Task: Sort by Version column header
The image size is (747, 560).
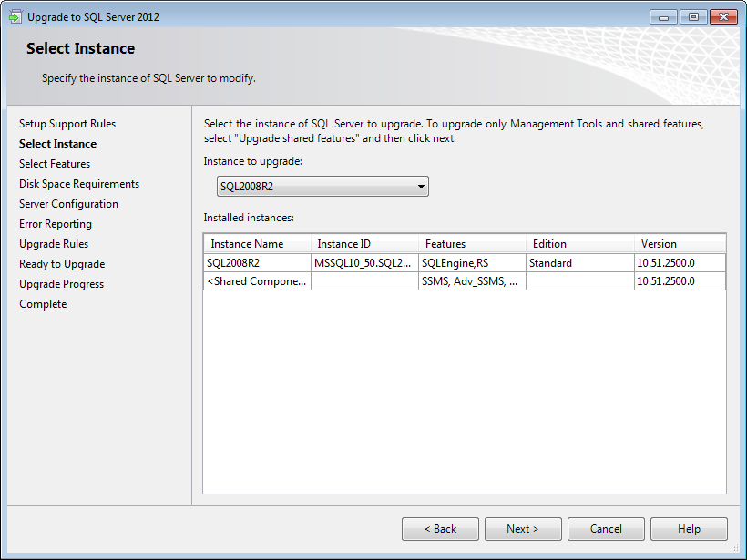Action: tap(680, 244)
